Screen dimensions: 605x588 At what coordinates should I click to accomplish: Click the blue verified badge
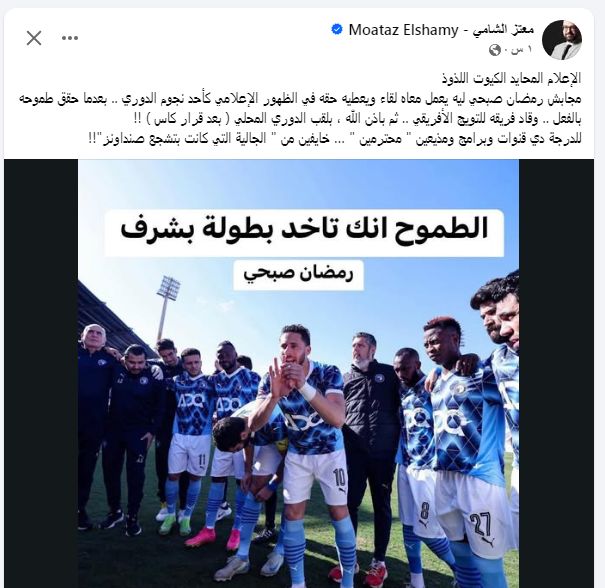coord(337,30)
